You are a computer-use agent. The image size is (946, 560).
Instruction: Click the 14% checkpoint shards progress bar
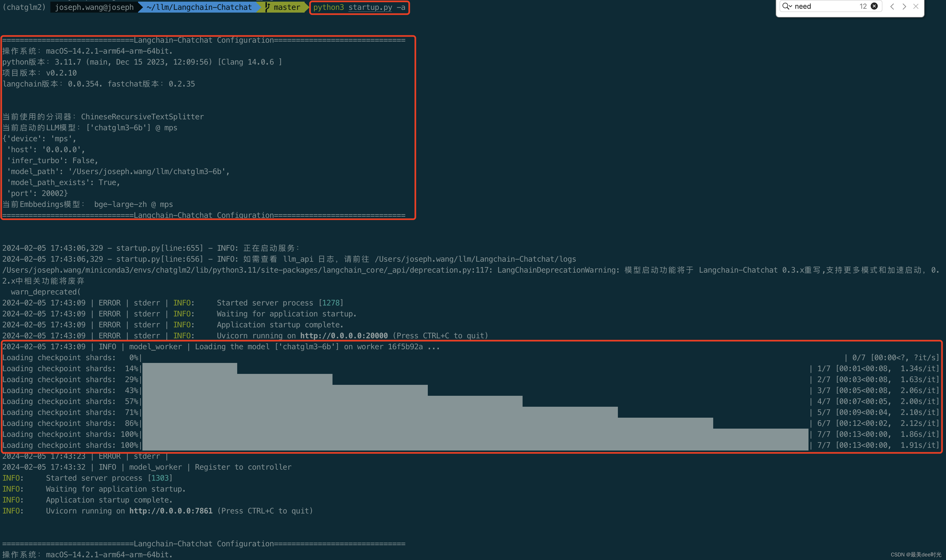(x=190, y=368)
